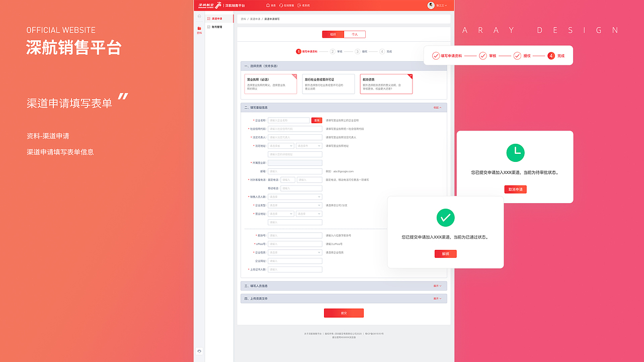
Task: Click number 4 完成 icon in floating stepper
Action: click(x=551, y=56)
